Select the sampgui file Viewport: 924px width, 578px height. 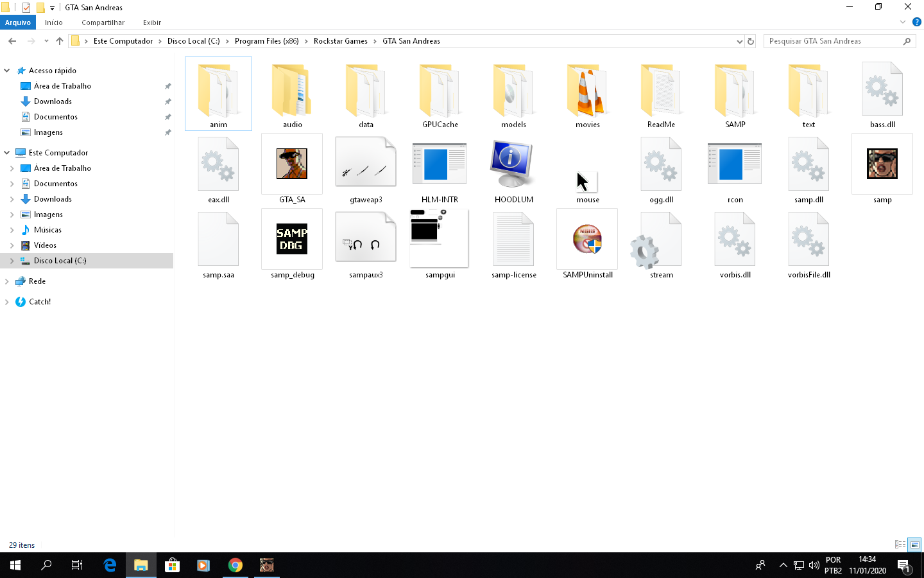point(440,244)
